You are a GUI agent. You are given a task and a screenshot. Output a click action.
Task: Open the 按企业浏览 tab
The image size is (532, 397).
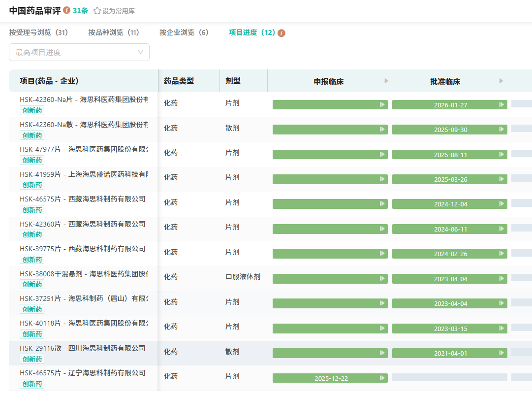click(184, 33)
